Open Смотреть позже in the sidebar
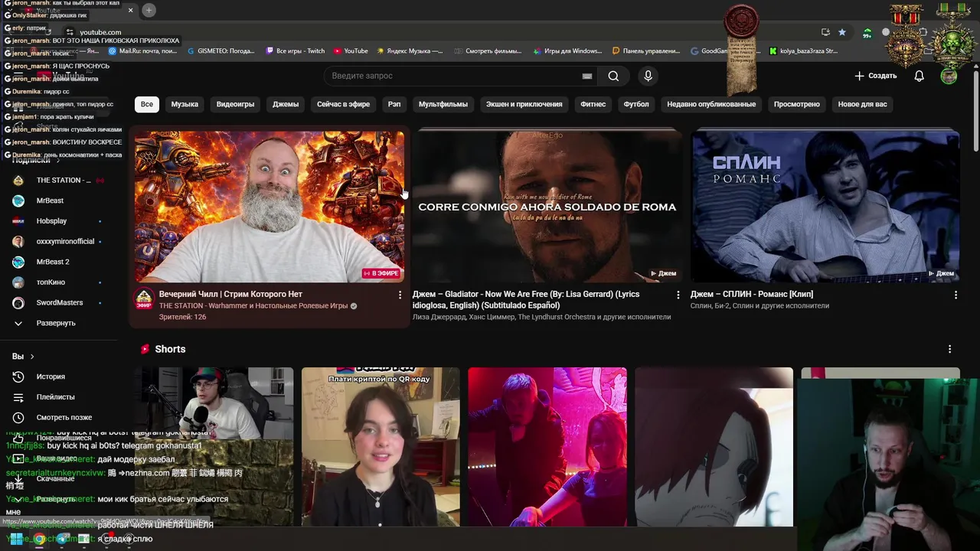980x551 pixels. click(x=59, y=418)
